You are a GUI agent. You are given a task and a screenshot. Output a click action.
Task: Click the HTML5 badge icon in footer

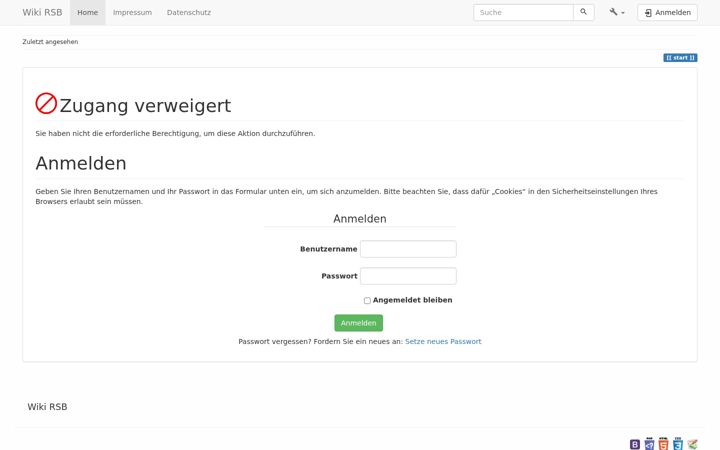coord(663,444)
